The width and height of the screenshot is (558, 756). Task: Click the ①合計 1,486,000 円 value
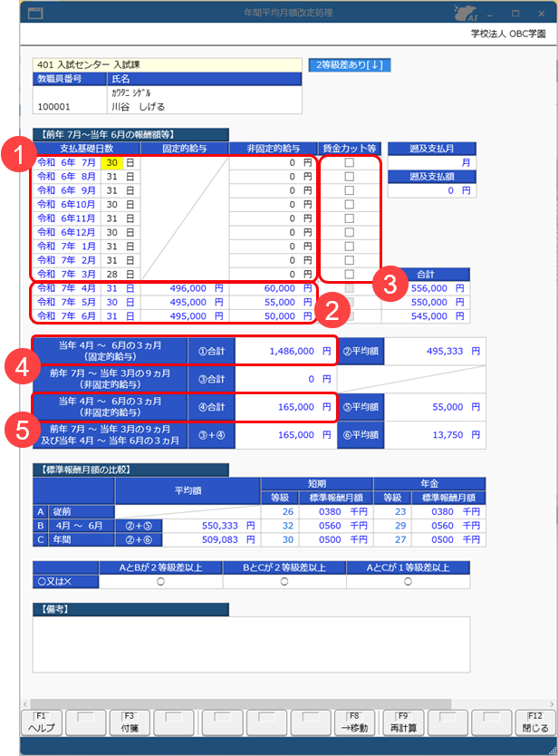click(285, 351)
